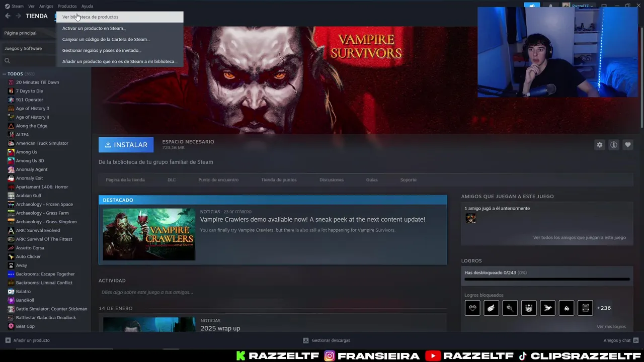Open the Discusiones tab
The height and width of the screenshot is (362, 644).
point(332,179)
